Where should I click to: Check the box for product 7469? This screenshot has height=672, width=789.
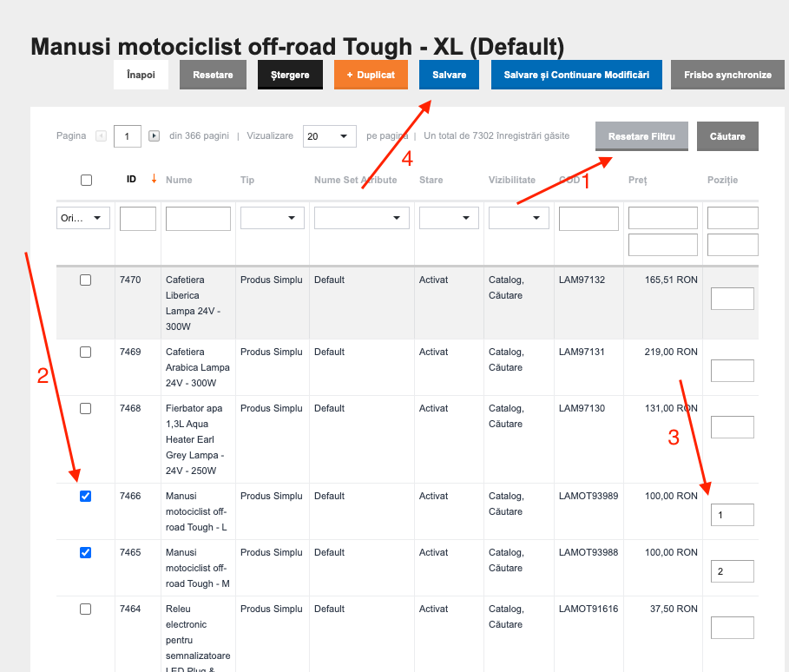[x=86, y=352]
